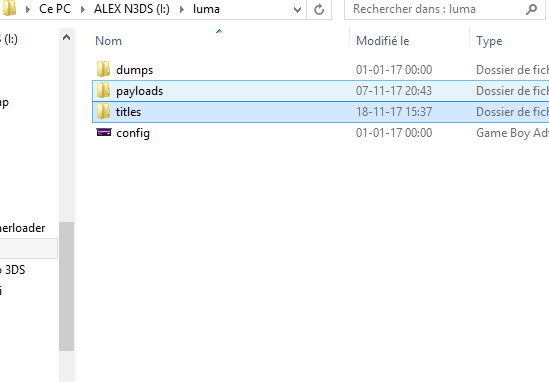This screenshot has height=382, width=549.
Task: Click the search magnifier icon
Action: [x=531, y=9]
